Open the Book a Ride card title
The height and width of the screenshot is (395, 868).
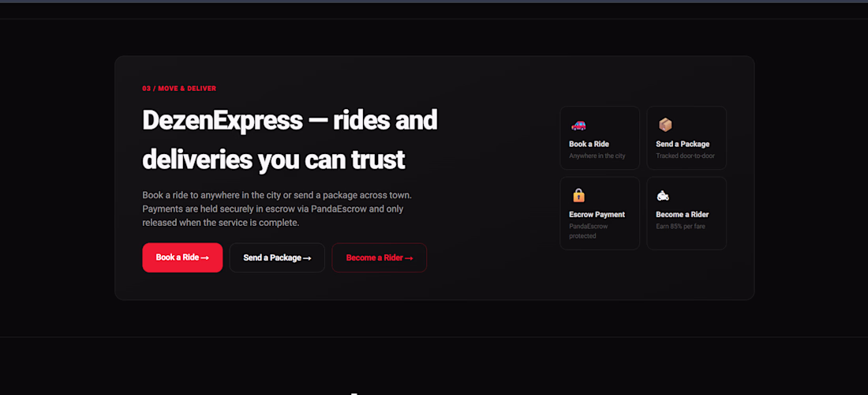pyautogui.click(x=589, y=144)
